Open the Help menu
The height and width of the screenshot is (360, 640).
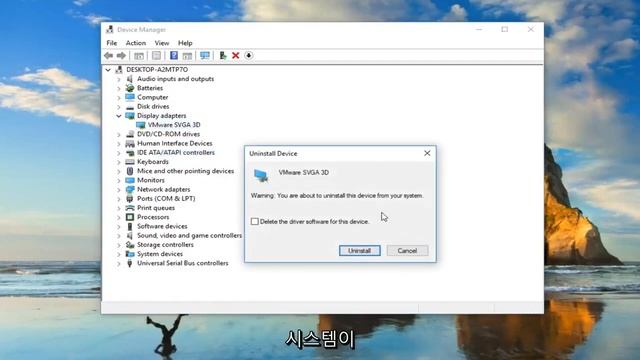[185, 43]
